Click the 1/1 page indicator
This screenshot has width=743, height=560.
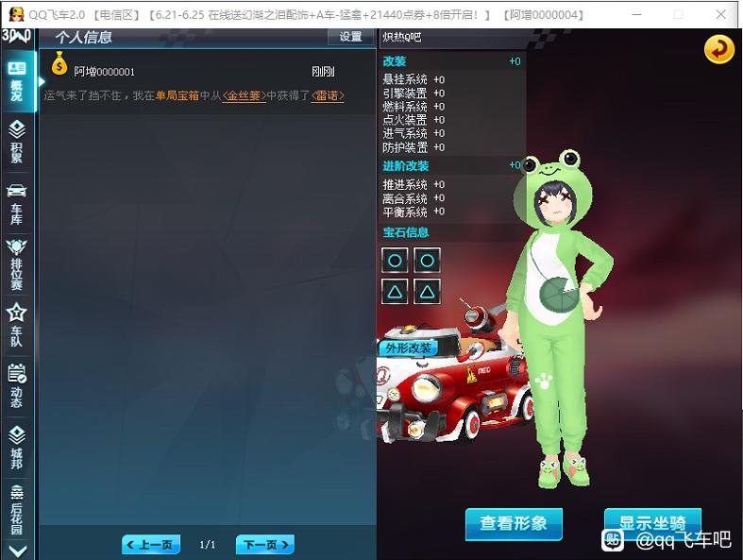click(x=208, y=544)
